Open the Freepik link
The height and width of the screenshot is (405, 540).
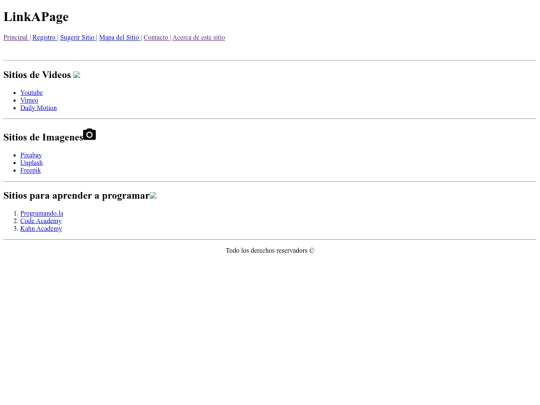click(30, 170)
